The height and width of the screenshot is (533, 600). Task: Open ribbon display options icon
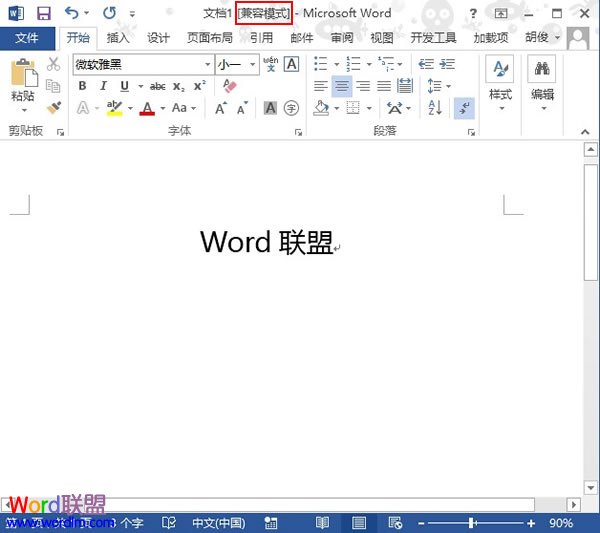(501, 14)
